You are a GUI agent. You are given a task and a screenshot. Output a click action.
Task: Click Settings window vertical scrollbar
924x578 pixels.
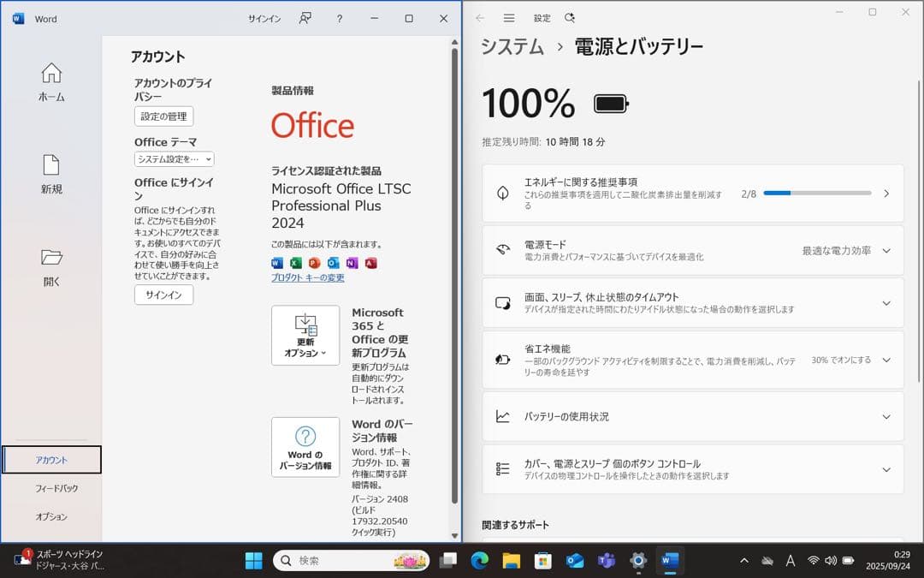[x=919, y=232]
